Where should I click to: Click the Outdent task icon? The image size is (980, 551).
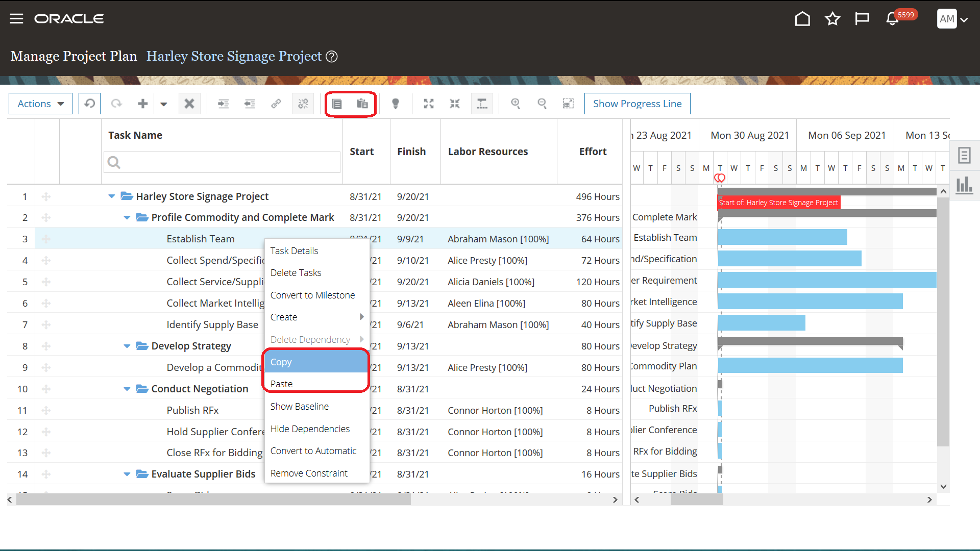[x=250, y=104]
